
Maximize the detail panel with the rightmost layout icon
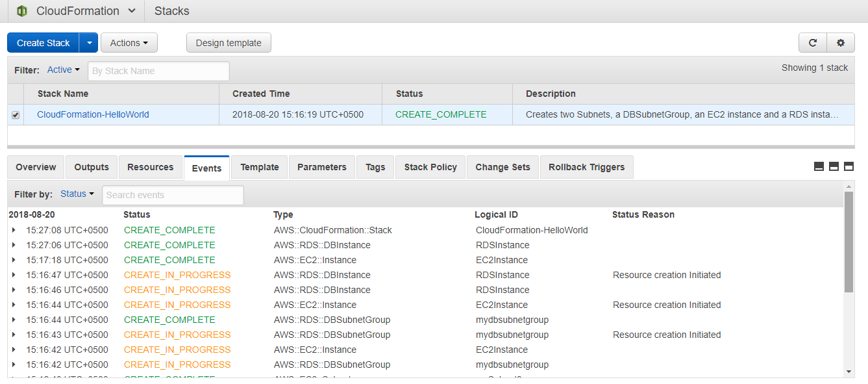click(849, 166)
